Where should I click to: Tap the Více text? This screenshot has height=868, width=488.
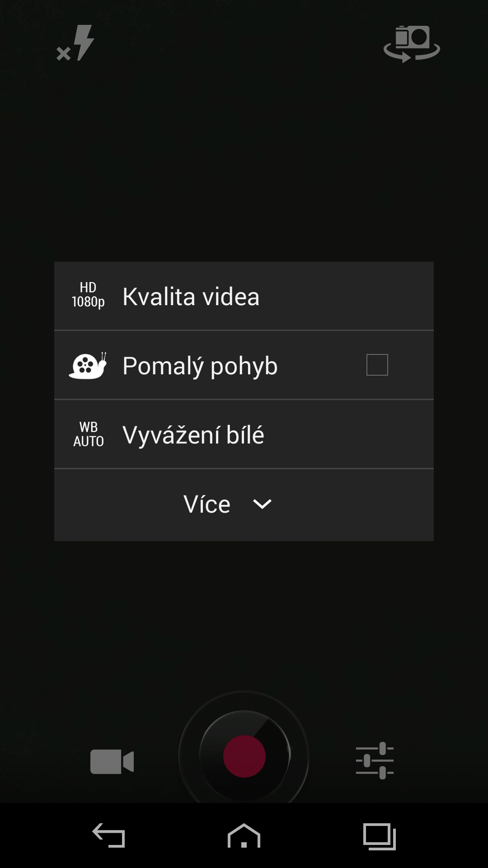click(x=206, y=504)
